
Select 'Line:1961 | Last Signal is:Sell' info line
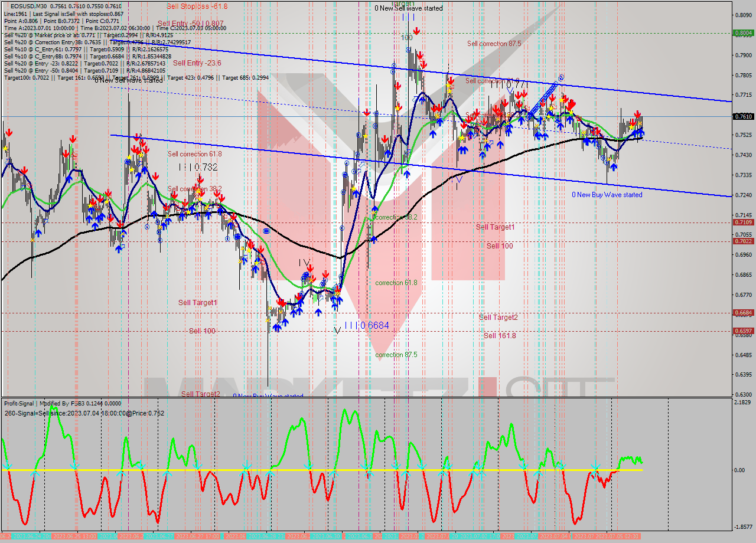(64, 14)
